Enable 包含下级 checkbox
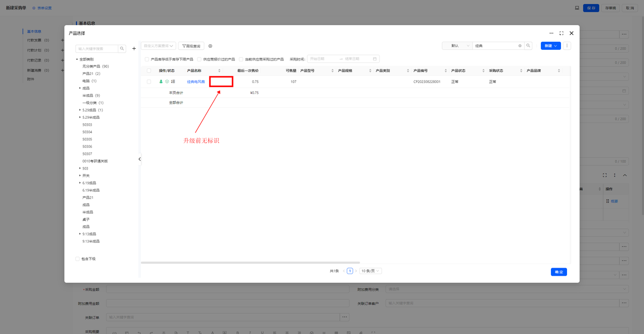The width and height of the screenshot is (644, 334). pos(77,259)
